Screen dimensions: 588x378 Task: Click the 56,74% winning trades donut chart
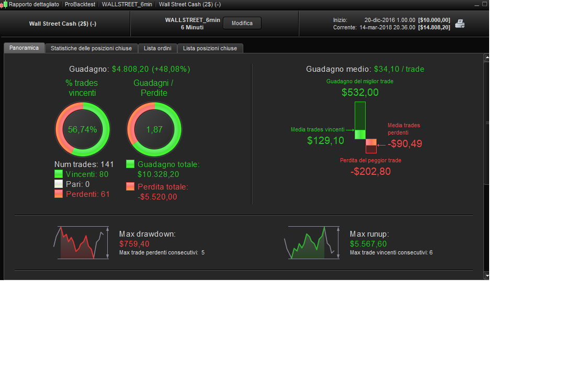pos(83,129)
